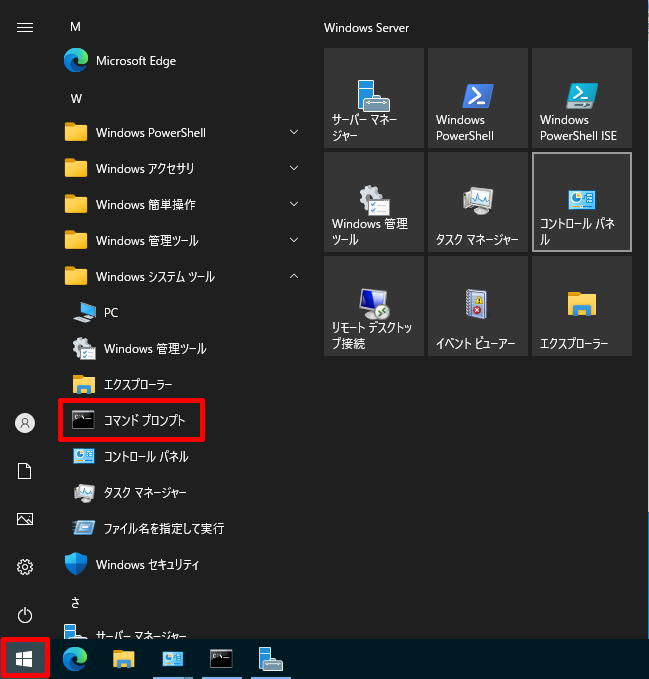Click the Windows アクセサリ folder label

(145, 168)
